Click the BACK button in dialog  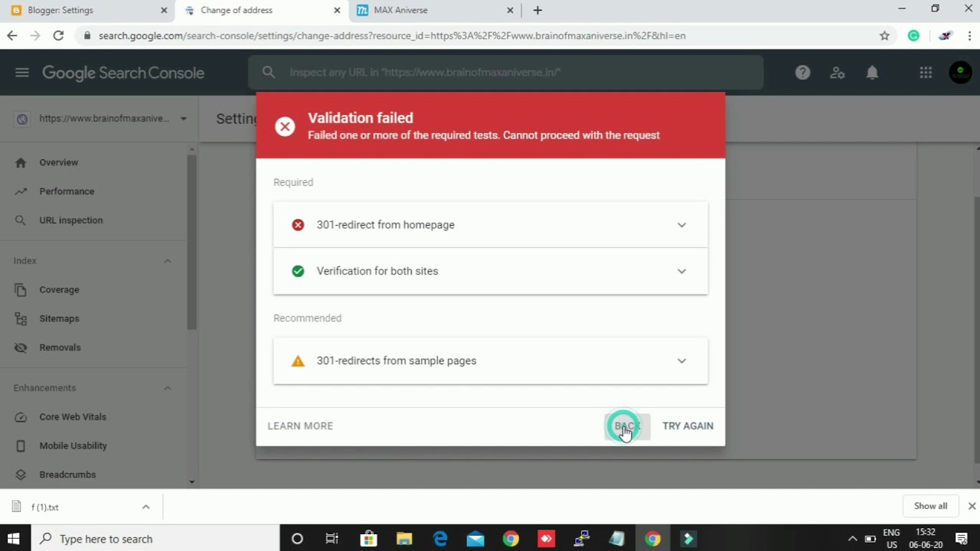(x=627, y=426)
